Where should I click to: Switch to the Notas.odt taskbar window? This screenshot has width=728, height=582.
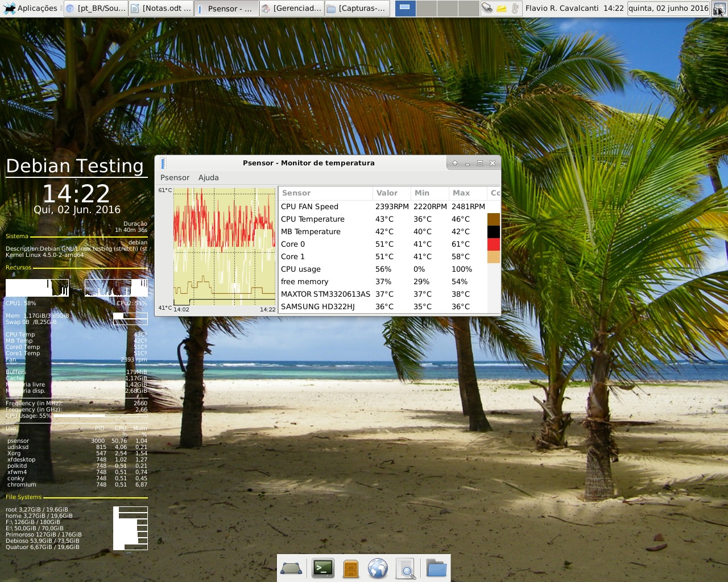pyautogui.click(x=161, y=8)
